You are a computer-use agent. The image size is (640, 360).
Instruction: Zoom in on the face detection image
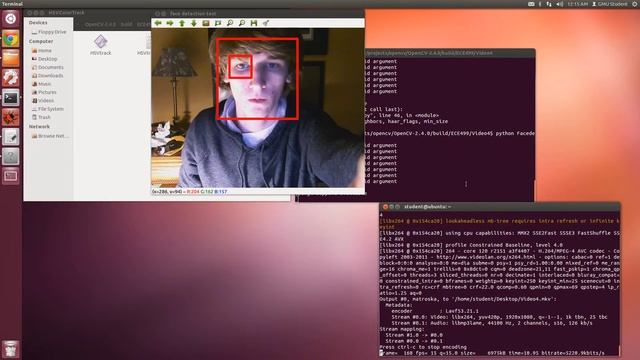coord(230,23)
